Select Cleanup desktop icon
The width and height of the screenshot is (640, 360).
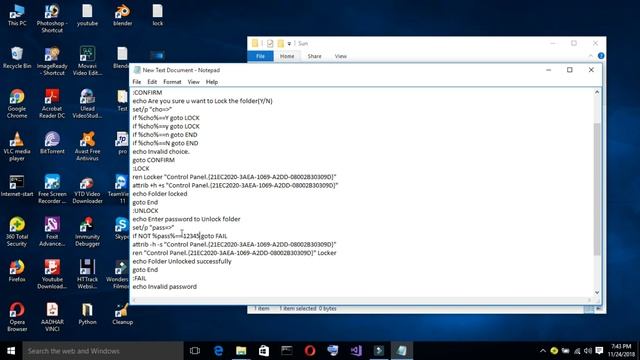pos(122,313)
